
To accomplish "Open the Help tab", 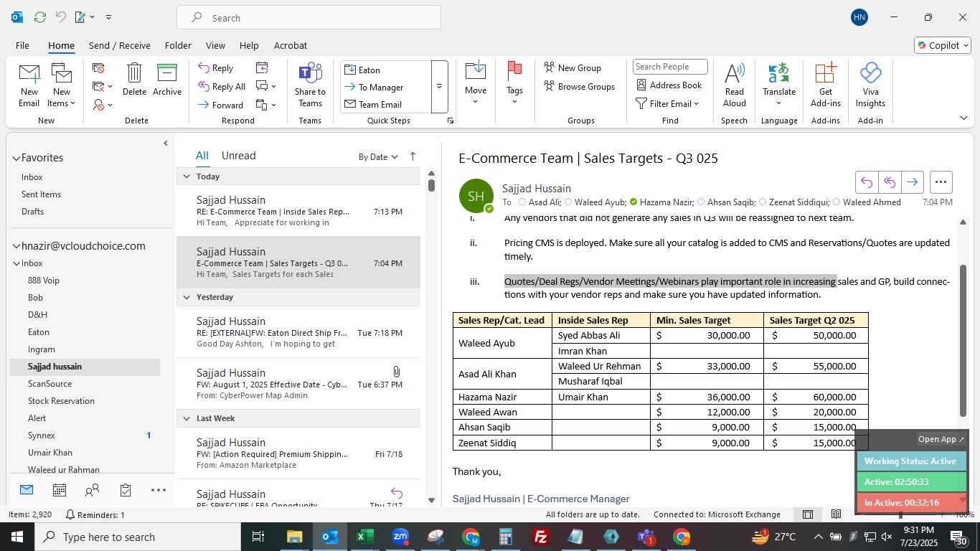I will [x=249, y=45].
